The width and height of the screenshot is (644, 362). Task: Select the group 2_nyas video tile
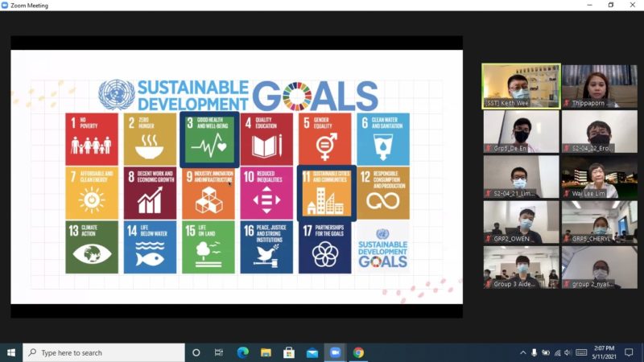tap(599, 267)
